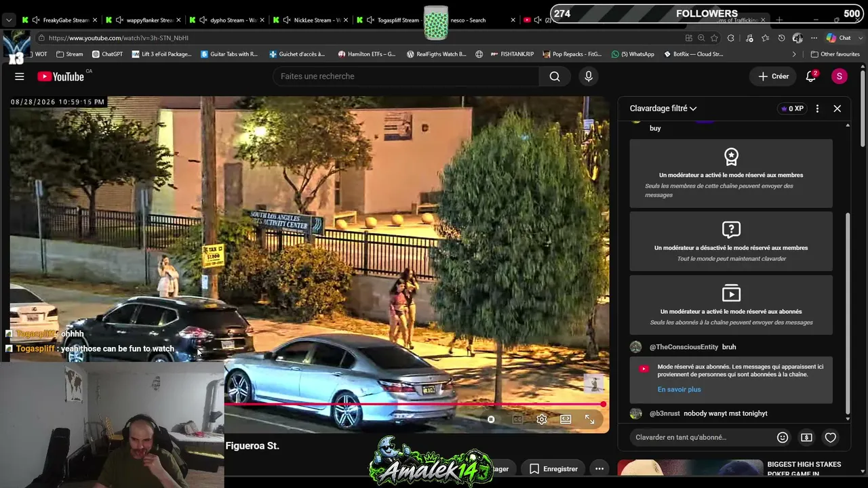Open the account avatar menu
The width and height of the screenshot is (868, 488).
pos(839,77)
